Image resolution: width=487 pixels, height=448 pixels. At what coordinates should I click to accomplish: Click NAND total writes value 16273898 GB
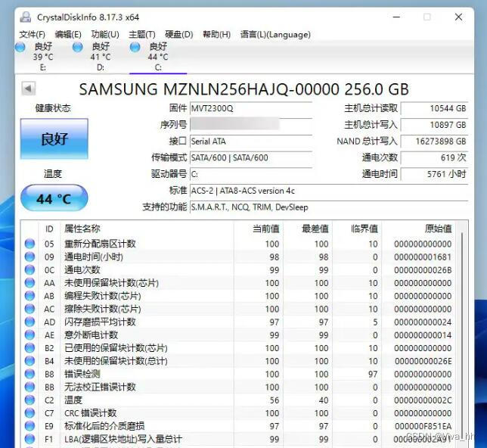click(434, 142)
